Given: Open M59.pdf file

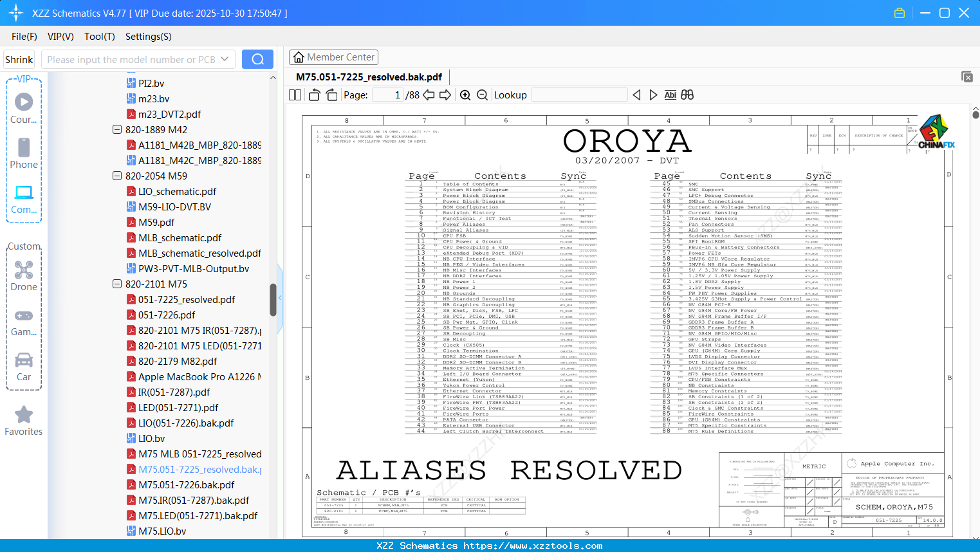Looking at the screenshot, I should tap(151, 222).
